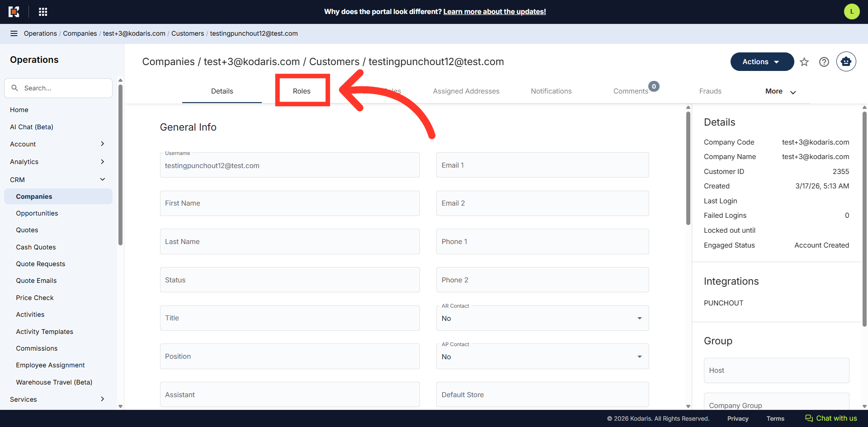Open the apps grid menu
This screenshot has height=427, width=868.
coord(43,12)
